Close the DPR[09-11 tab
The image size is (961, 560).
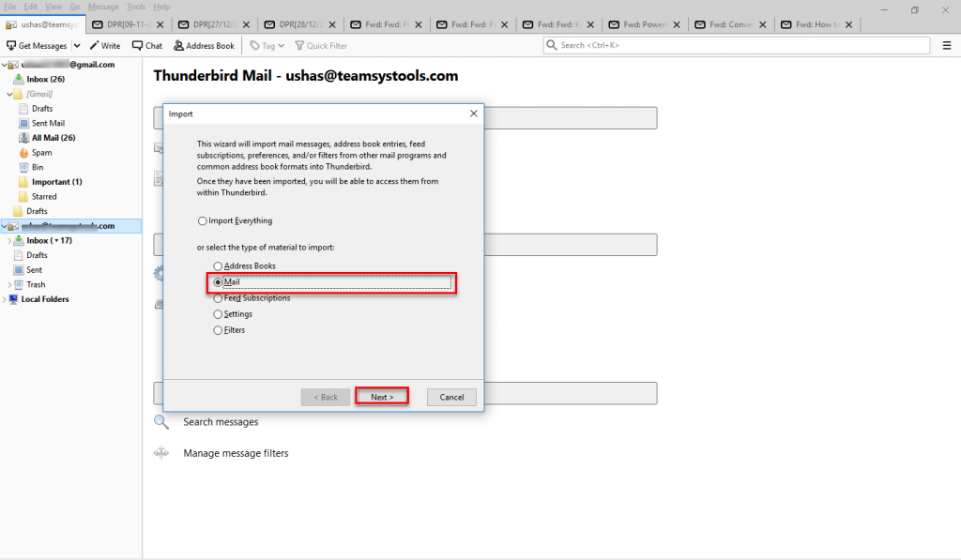point(160,24)
